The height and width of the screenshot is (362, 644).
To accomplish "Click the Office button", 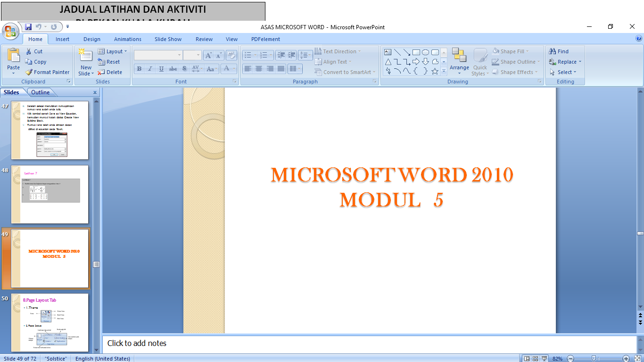I will point(10,32).
